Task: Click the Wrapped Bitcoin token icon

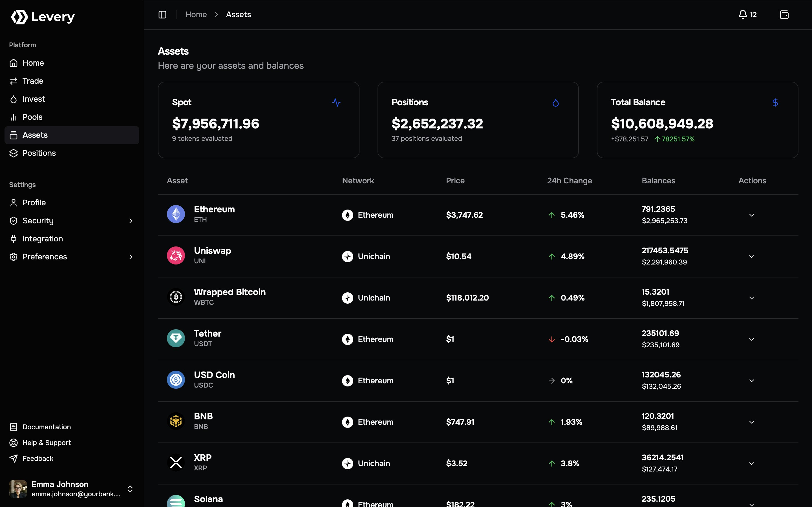Action: pos(176,297)
